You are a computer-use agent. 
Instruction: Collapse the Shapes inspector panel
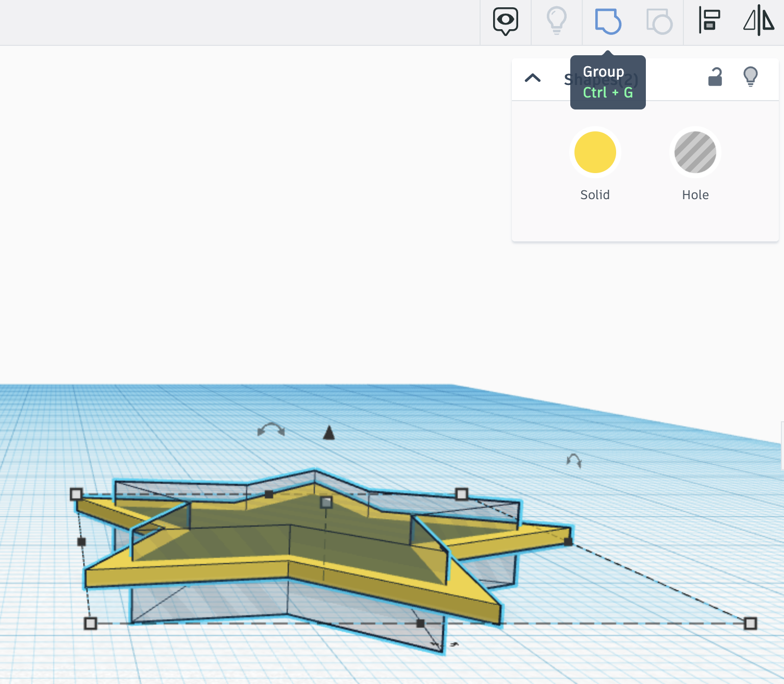pos(533,78)
